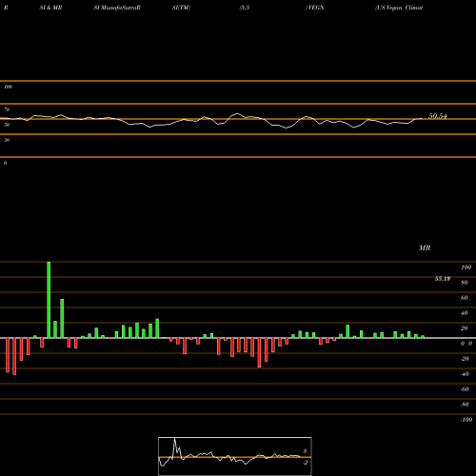Click the MR value label 55.18
Image resolution: width=476 pixels, height=476 pixels.
coord(443,279)
